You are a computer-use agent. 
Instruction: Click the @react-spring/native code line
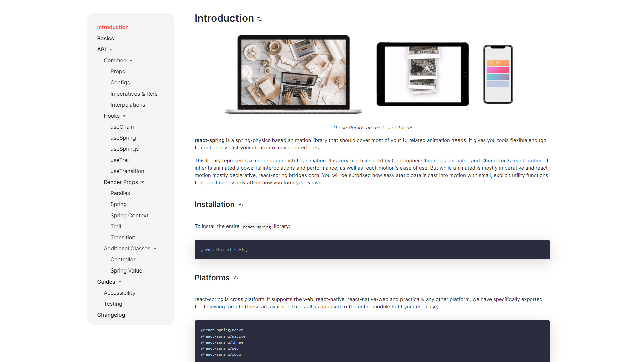[223, 336]
